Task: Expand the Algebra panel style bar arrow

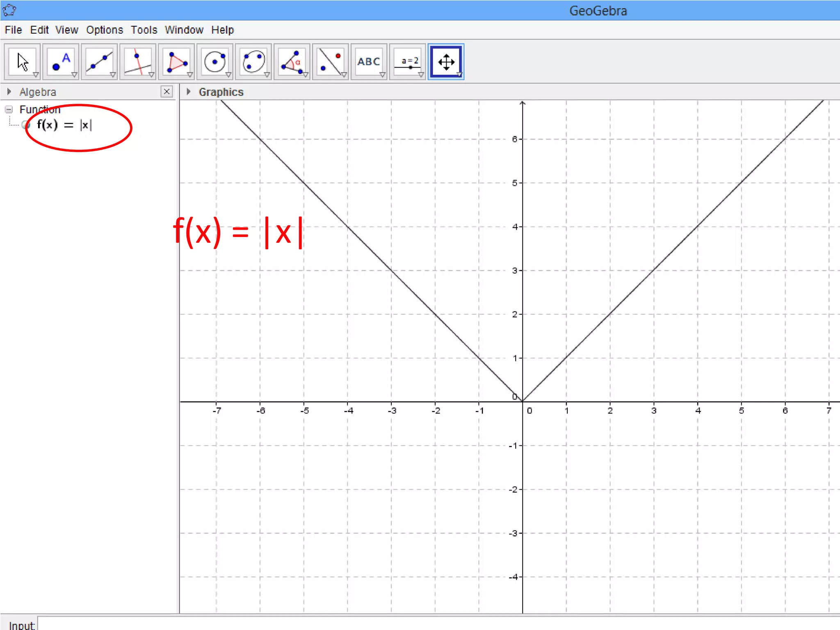Action: [x=9, y=91]
